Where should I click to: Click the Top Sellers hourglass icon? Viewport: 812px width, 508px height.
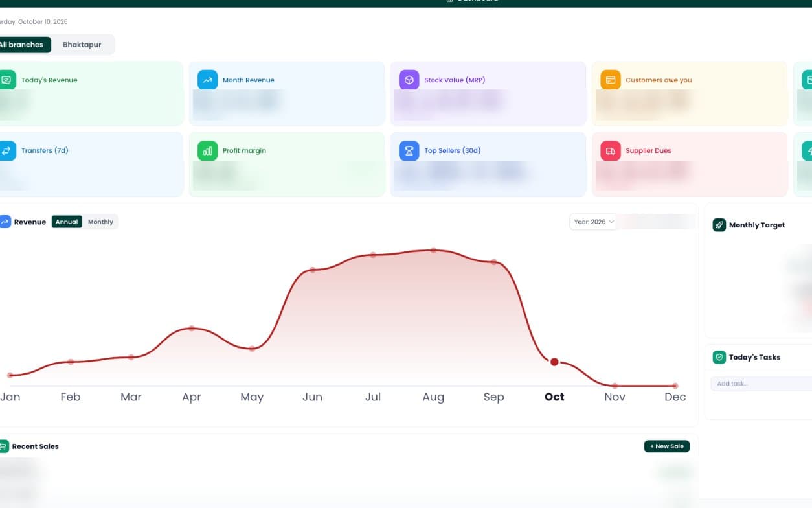click(409, 150)
